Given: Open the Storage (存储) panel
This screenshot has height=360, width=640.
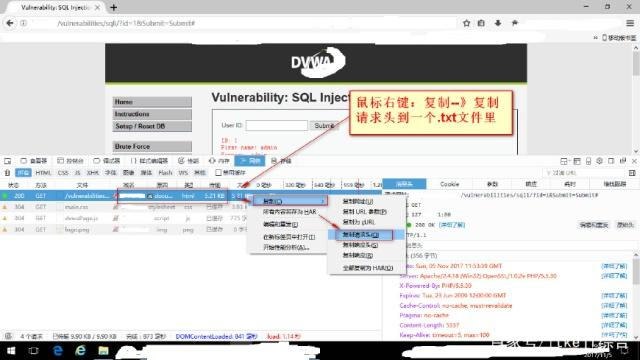Looking at the screenshot, I should [282, 161].
